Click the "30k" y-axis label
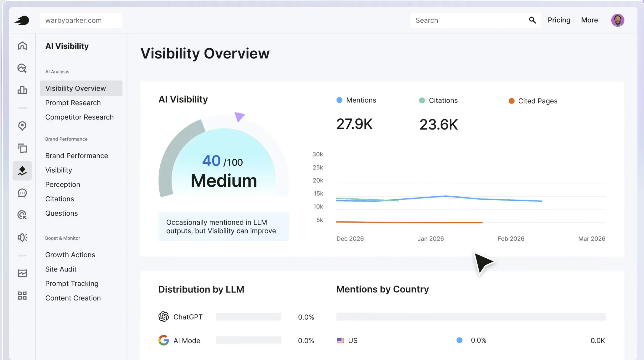644x360 pixels. [x=317, y=154]
